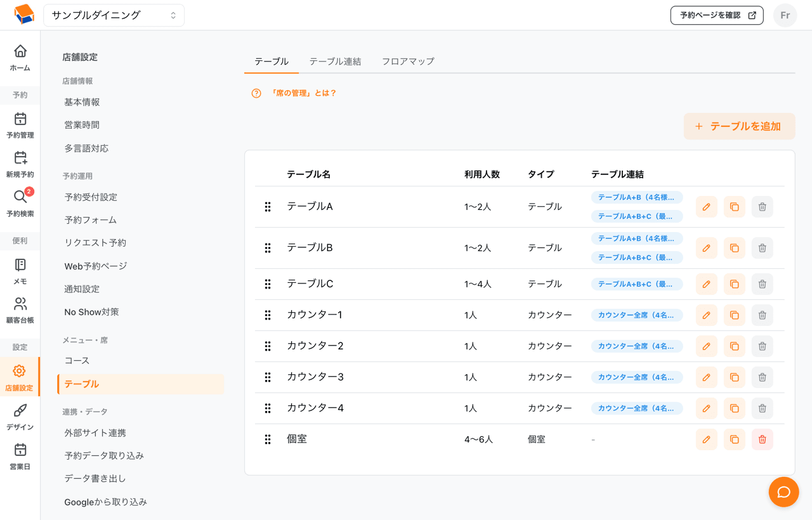Open デザイン brush icon
The height and width of the screenshot is (520, 812).
coord(20,410)
